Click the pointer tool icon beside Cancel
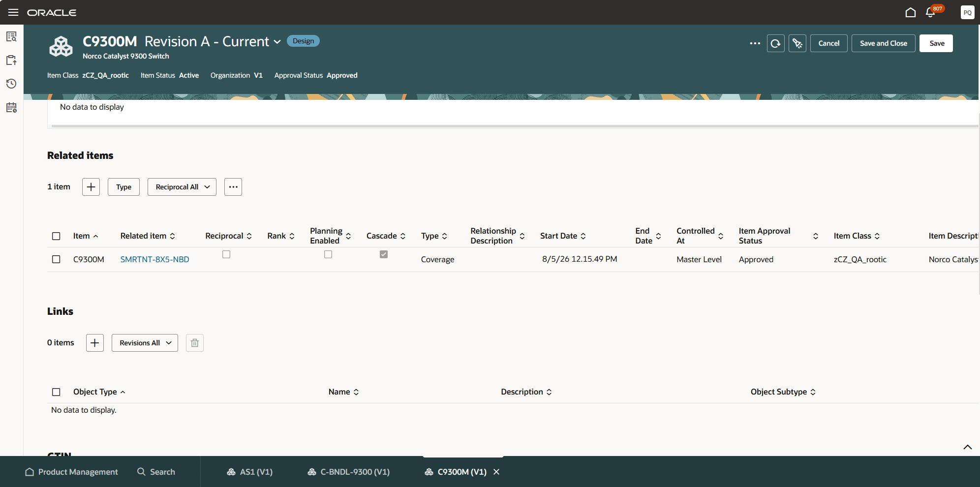Viewport: 980px width, 487px height. pos(797,43)
